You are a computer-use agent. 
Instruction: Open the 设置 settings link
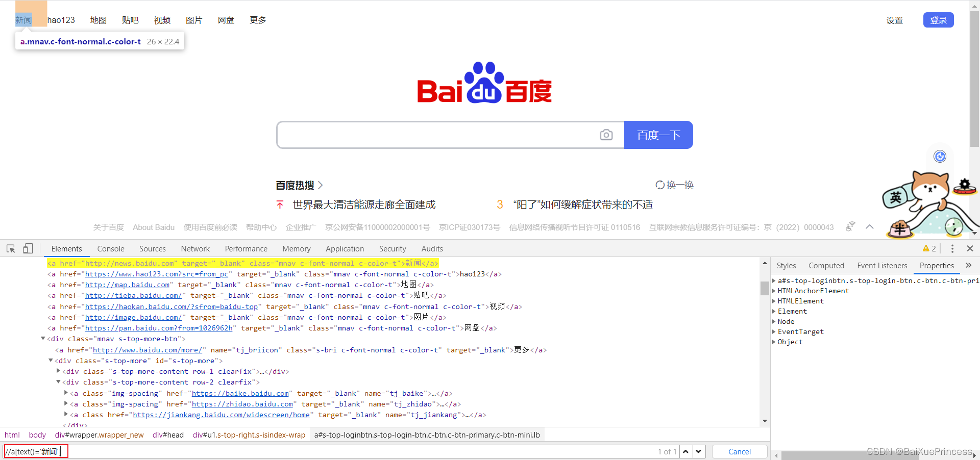894,20
